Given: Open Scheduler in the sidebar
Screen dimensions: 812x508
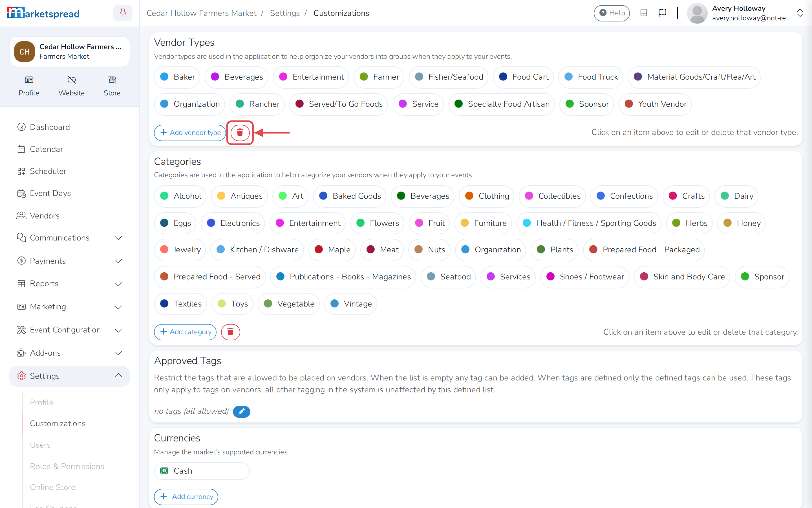Looking at the screenshot, I should click(69, 171).
